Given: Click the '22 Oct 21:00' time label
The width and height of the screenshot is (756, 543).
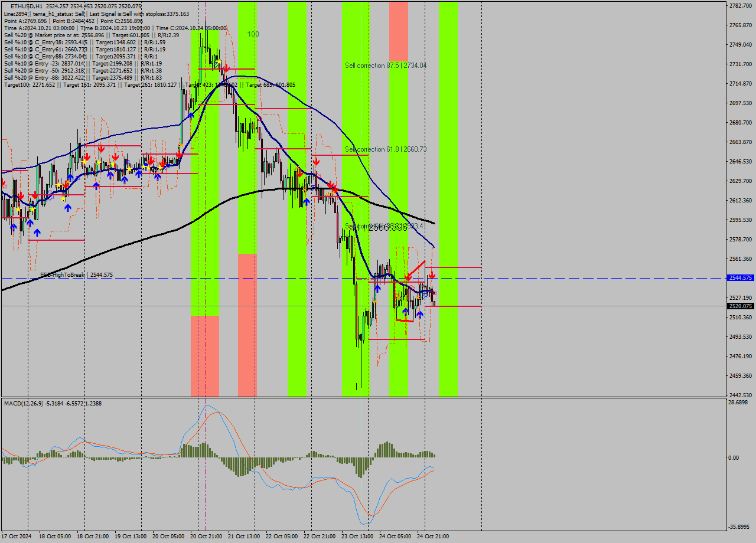Looking at the screenshot, I should coord(319,537).
